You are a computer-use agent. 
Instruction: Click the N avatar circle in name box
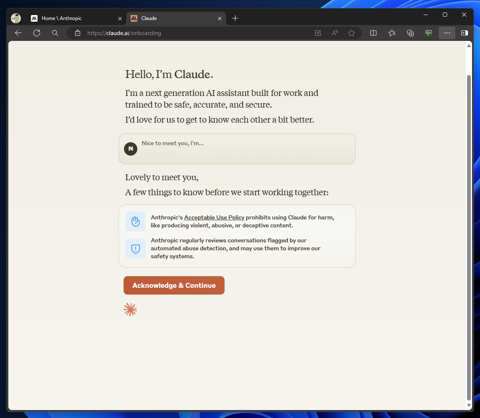point(131,149)
